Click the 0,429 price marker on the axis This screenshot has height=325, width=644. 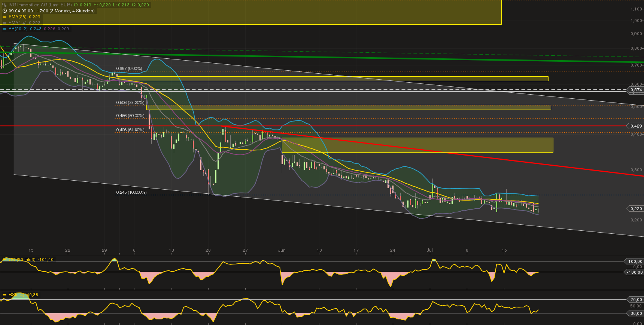coord(635,126)
